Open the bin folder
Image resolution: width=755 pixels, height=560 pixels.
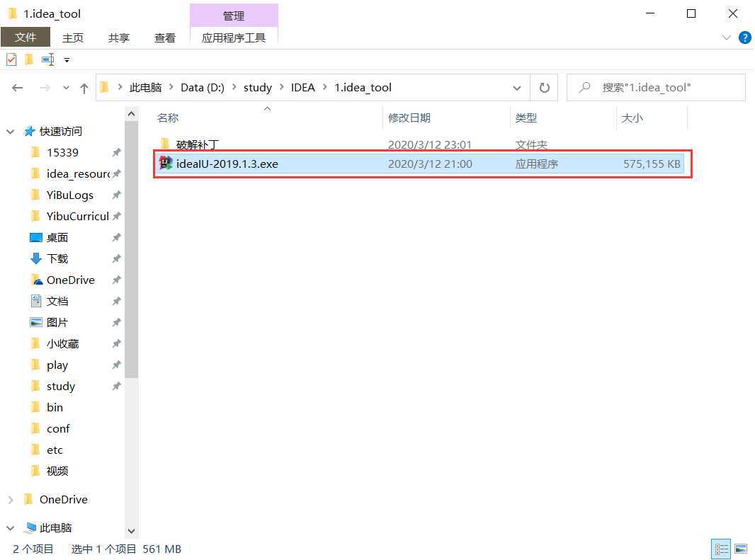tap(55, 407)
